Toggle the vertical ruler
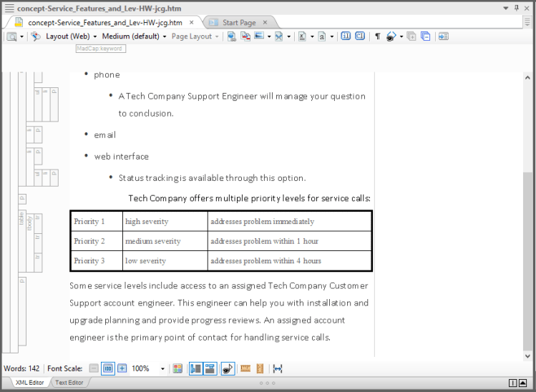 (x=260, y=368)
